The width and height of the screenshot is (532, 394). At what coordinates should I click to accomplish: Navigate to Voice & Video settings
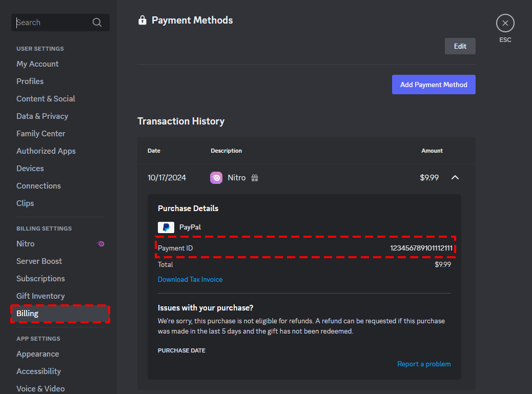(40, 388)
